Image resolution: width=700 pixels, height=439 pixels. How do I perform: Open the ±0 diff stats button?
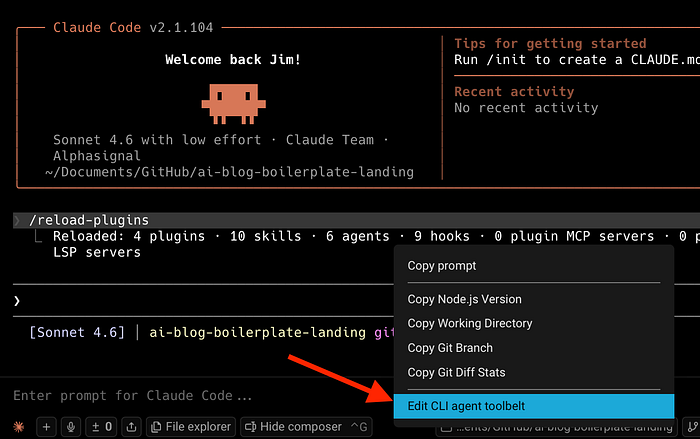pos(102,427)
